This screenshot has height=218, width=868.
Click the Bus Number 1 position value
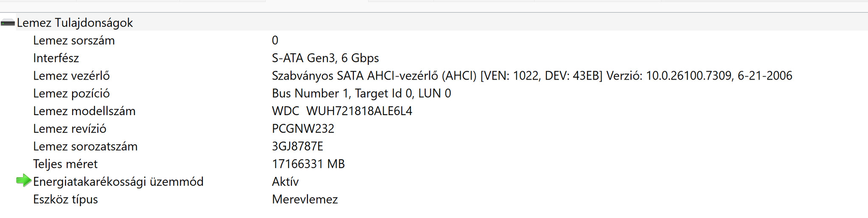coord(361,94)
